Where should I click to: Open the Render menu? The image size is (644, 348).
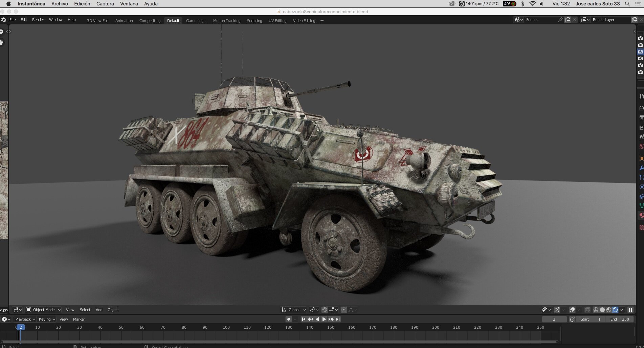pos(38,20)
